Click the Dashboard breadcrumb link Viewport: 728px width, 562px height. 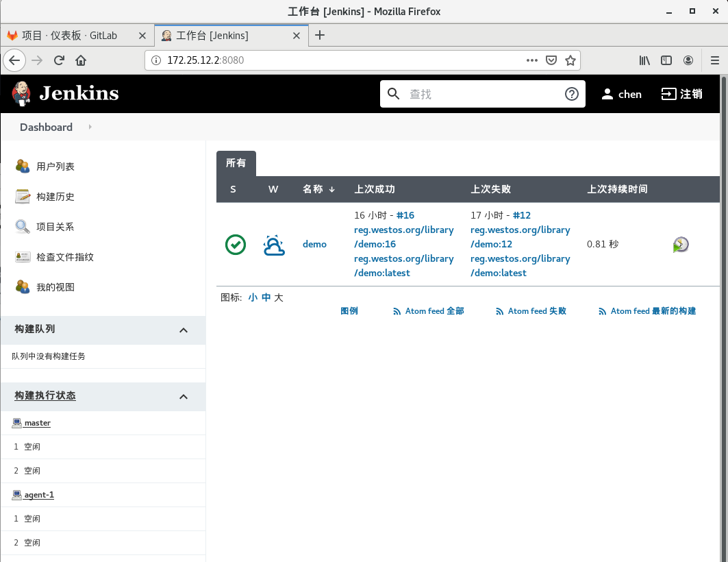pos(46,127)
